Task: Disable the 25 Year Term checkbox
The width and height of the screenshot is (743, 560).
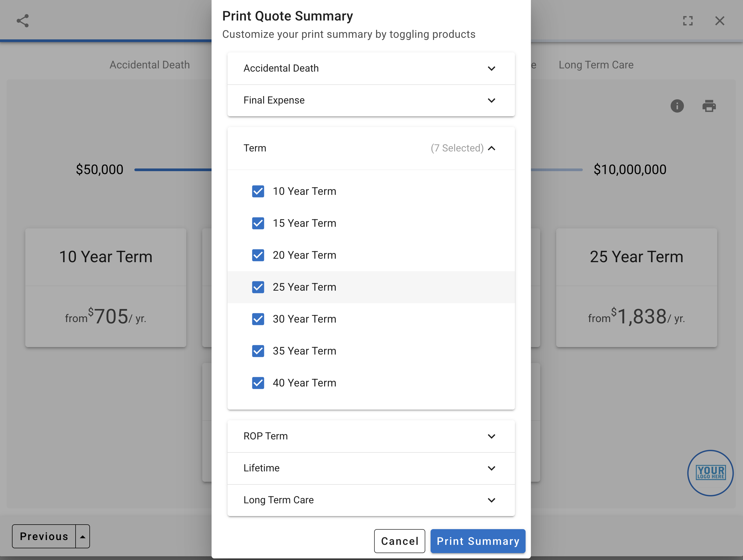Action: click(258, 287)
